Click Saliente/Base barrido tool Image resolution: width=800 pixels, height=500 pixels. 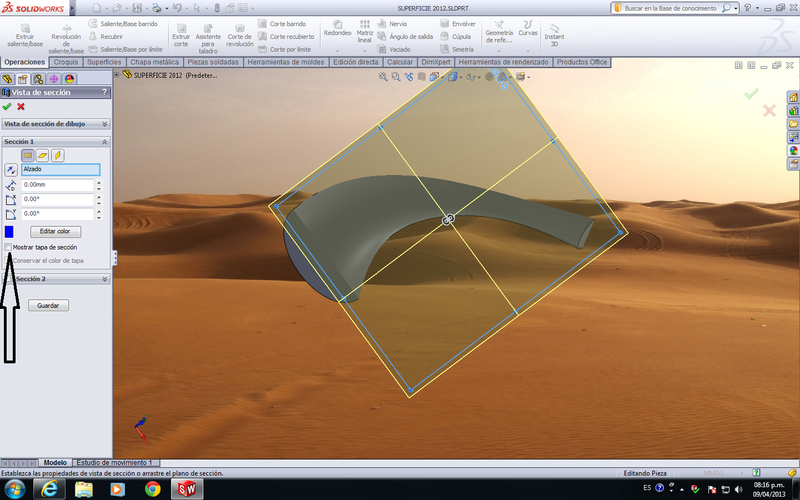pyautogui.click(x=123, y=23)
